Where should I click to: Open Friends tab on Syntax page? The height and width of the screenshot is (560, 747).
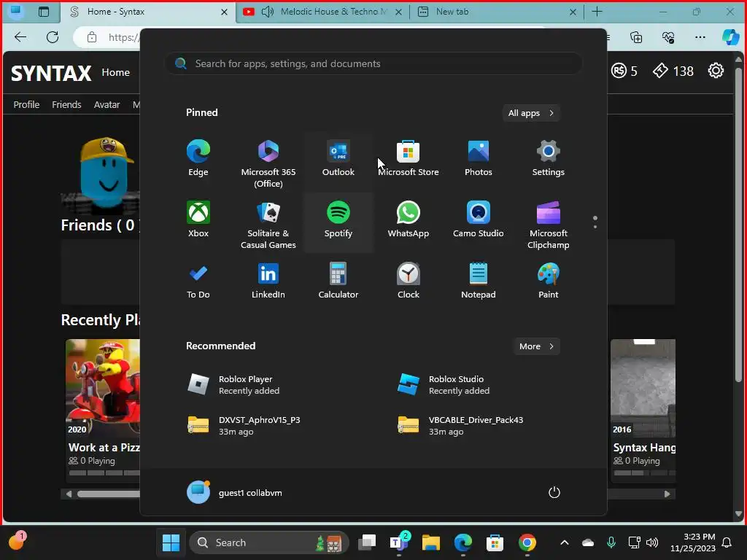click(x=66, y=104)
